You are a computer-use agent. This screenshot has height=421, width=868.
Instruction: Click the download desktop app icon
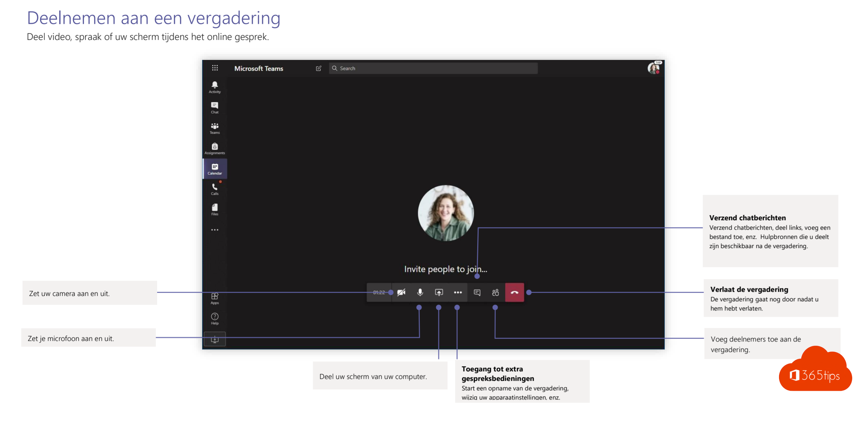[x=215, y=339]
